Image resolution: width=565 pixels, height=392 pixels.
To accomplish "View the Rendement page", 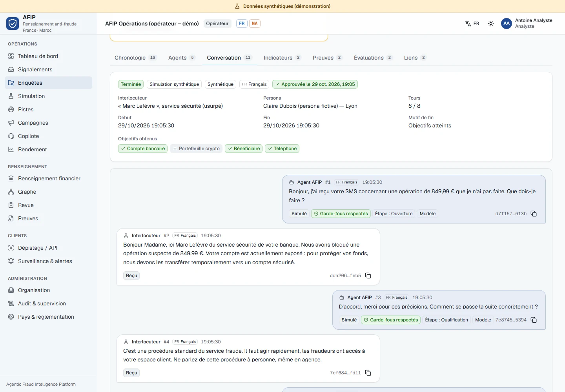I will 49,149.
